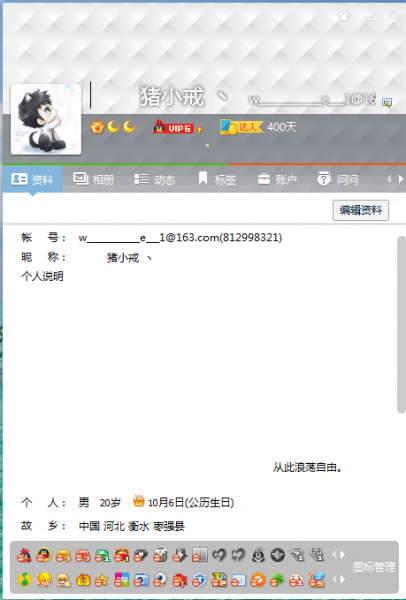Click the open book icon
The height and width of the screenshot is (600, 406).
tap(200, 554)
